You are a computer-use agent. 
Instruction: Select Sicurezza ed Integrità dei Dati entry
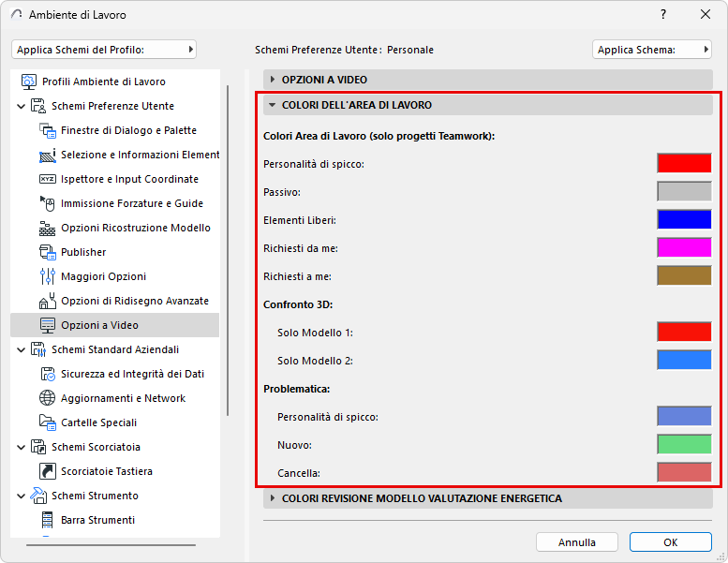point(132,374)
